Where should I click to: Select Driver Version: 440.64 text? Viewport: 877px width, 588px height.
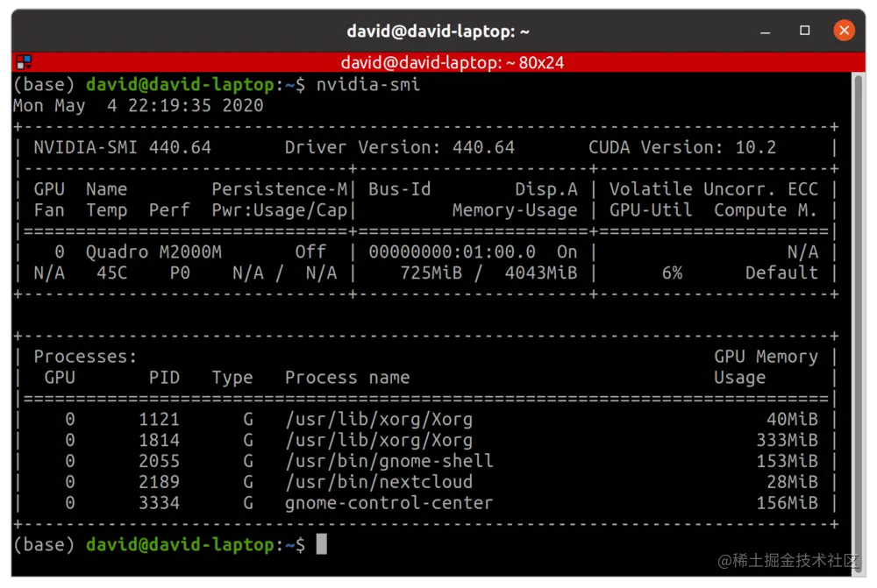tap(399, 147)
